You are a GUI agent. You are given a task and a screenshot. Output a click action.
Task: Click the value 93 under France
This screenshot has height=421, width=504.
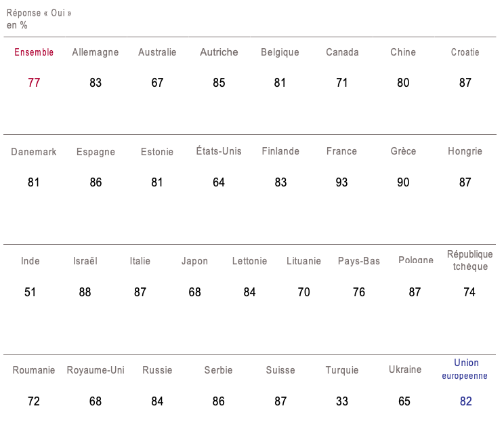(x=342, y=182)
